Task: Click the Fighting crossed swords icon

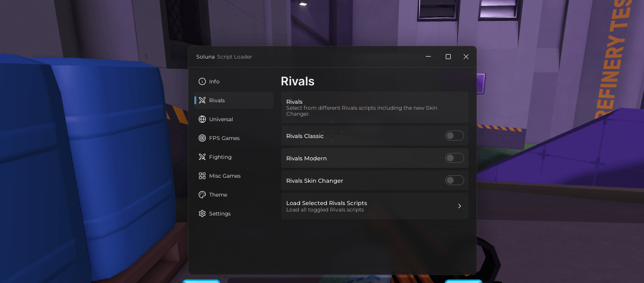Action: coord(202,157)
